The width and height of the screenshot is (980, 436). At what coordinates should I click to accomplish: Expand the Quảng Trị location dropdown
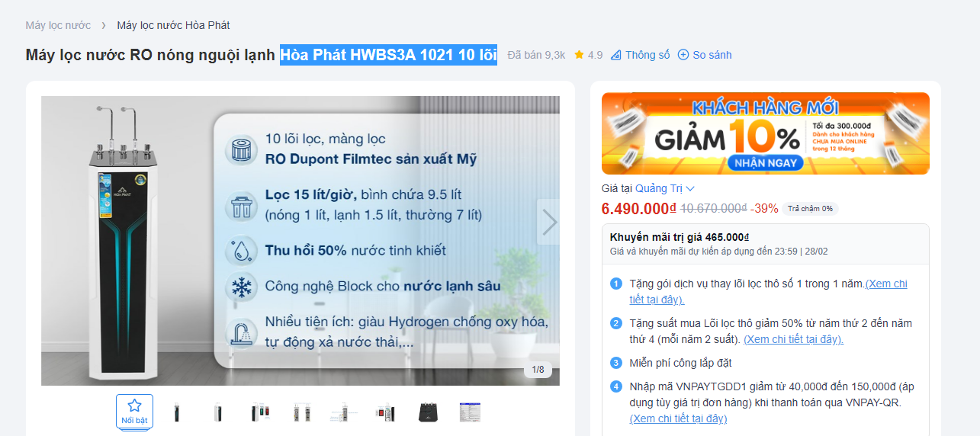[665, 188]
